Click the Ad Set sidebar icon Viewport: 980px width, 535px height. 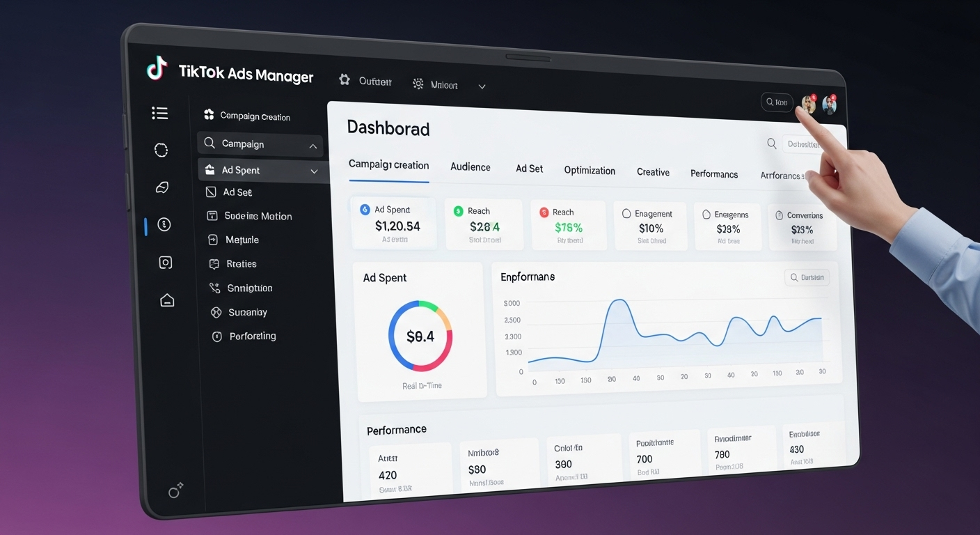[211, 192]
